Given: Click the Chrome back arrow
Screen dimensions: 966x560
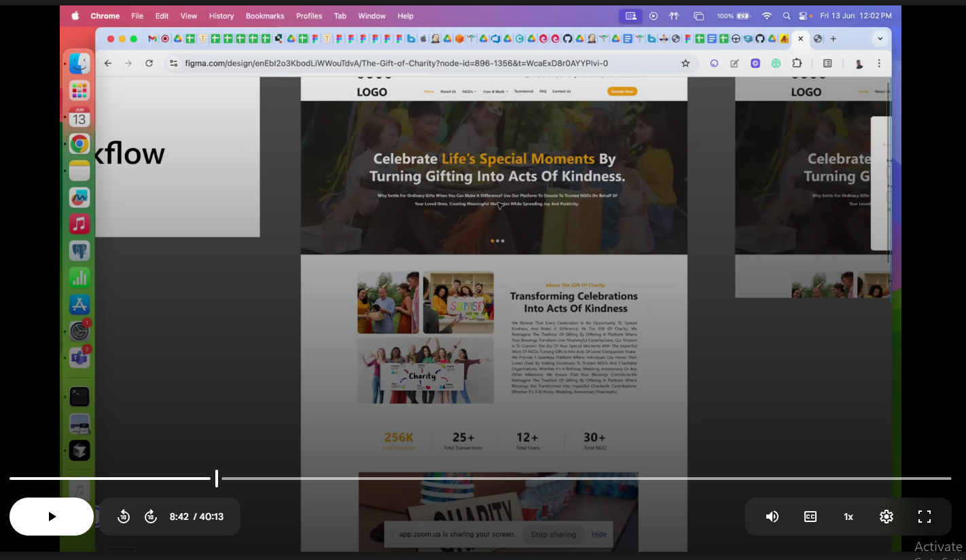Looking at the screenshot, I should pyautogui.click(x=108, y=63).
